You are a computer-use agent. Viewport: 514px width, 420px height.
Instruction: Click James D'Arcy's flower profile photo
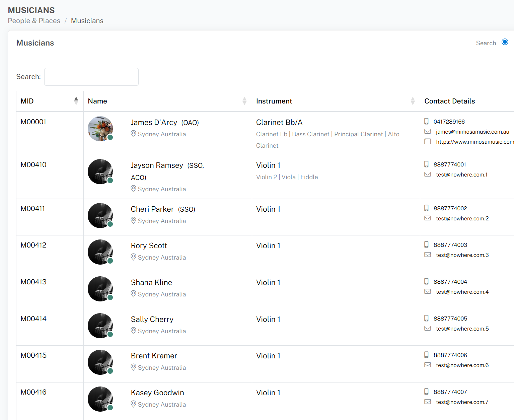point(100,129)
